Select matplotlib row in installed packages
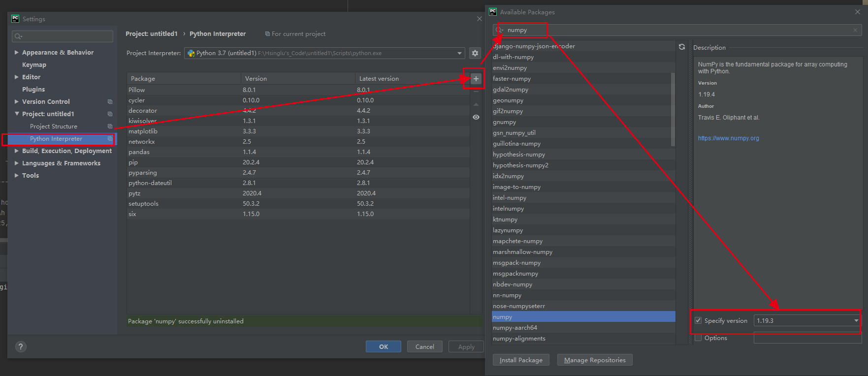This screenshot has height=376, width=868. point(298,131)
